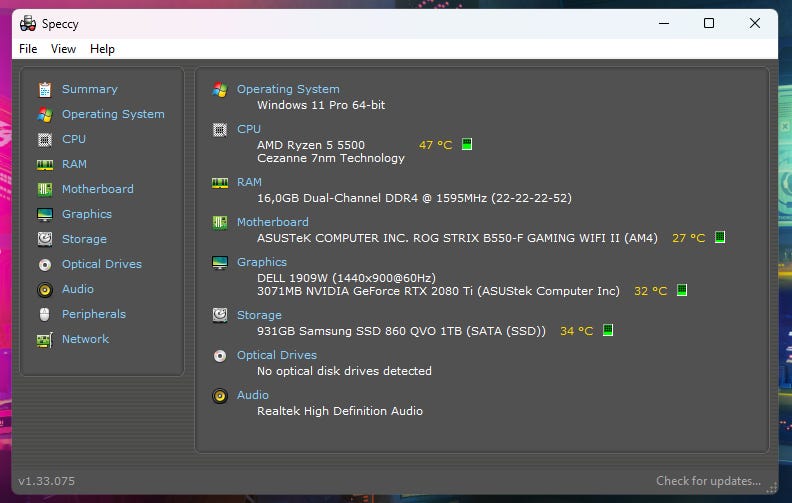Viewport: 792px width, 503px height.
Task: Click the DELL 1909W monitor line
Action: click(x=346, y=278)
